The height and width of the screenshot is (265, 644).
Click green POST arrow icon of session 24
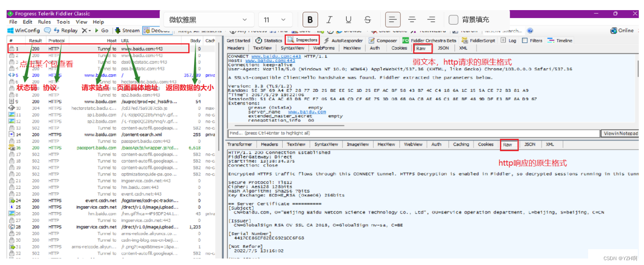pyautogui.click(x=12, y=200)
